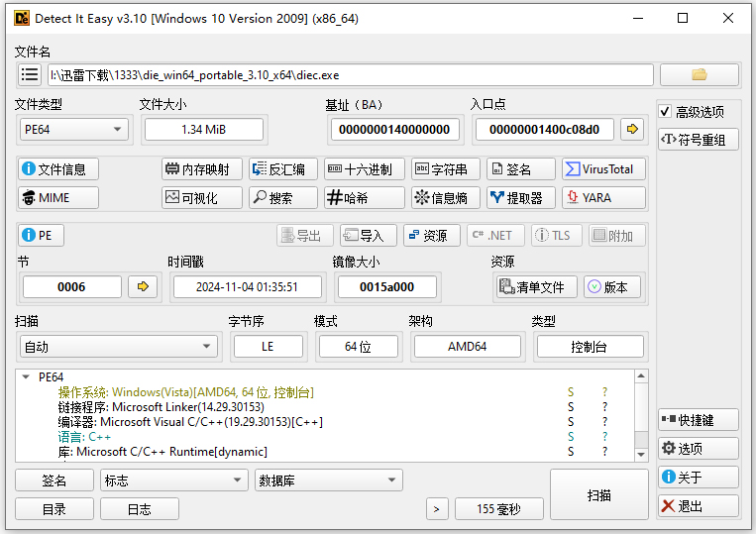Open the PE64 file type dropdown

click(x=74, y=129)
